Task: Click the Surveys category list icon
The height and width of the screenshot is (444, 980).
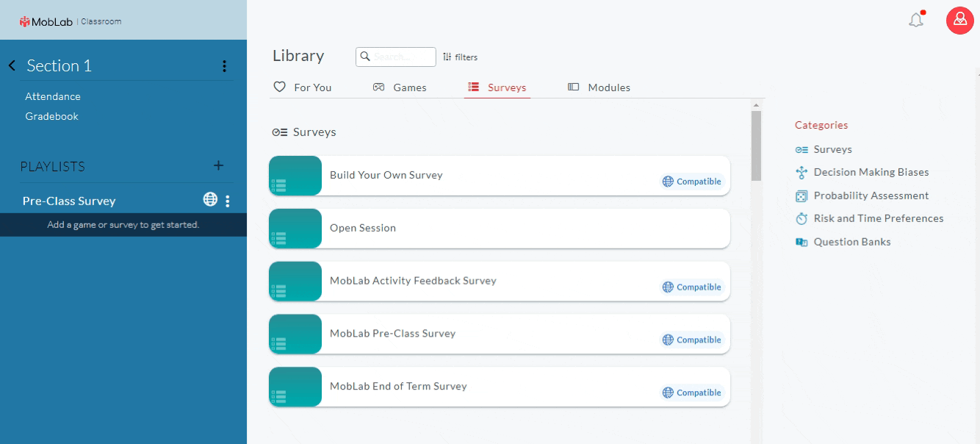Action: [x=801, y=149]
